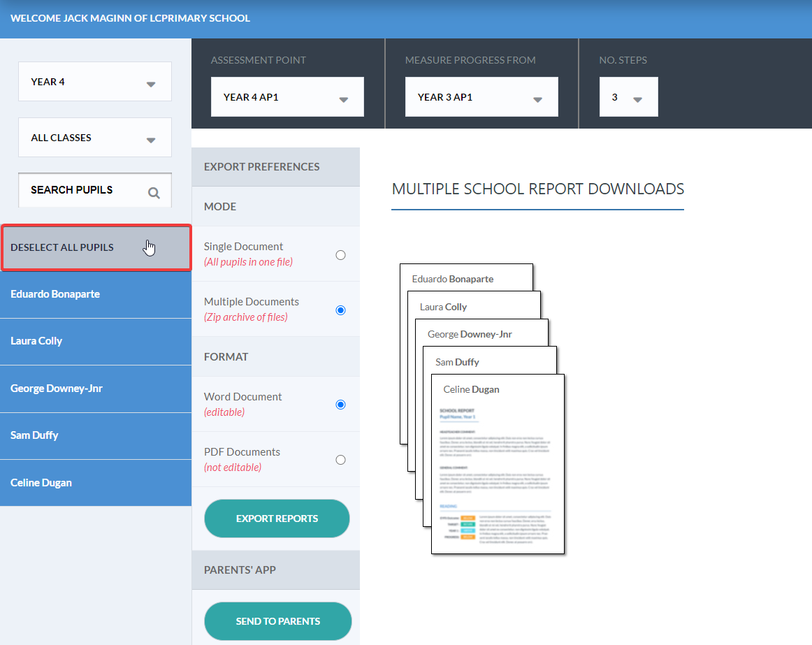This screenshot has width=812, height=645.
Task: Open the Year 4 dropdown arrow
Action: click(151, 84)
